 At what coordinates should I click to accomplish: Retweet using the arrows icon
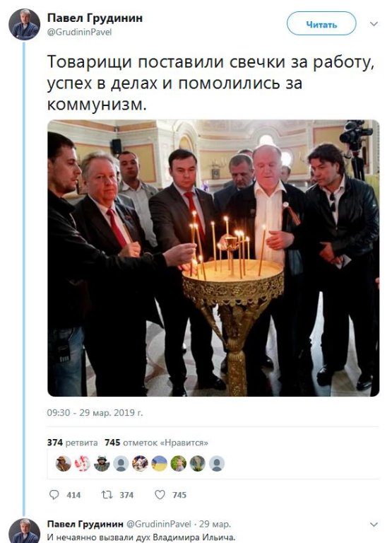(x=107, y=494)
